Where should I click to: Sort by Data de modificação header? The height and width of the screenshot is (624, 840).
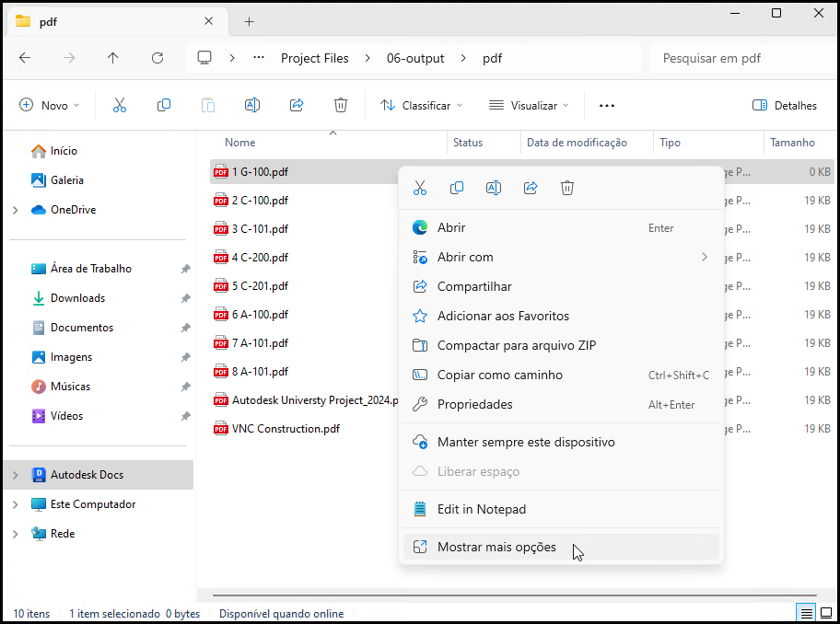(577, 143)
